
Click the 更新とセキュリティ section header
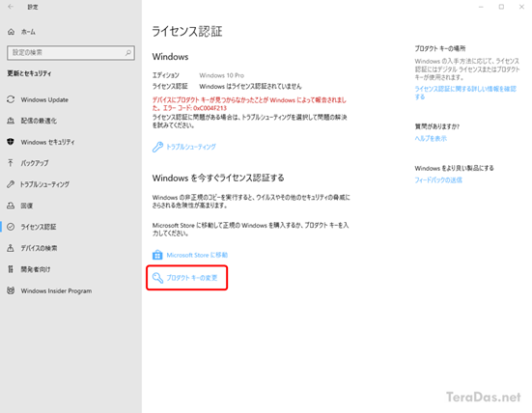pyautogui.click(x=29, y=73)
